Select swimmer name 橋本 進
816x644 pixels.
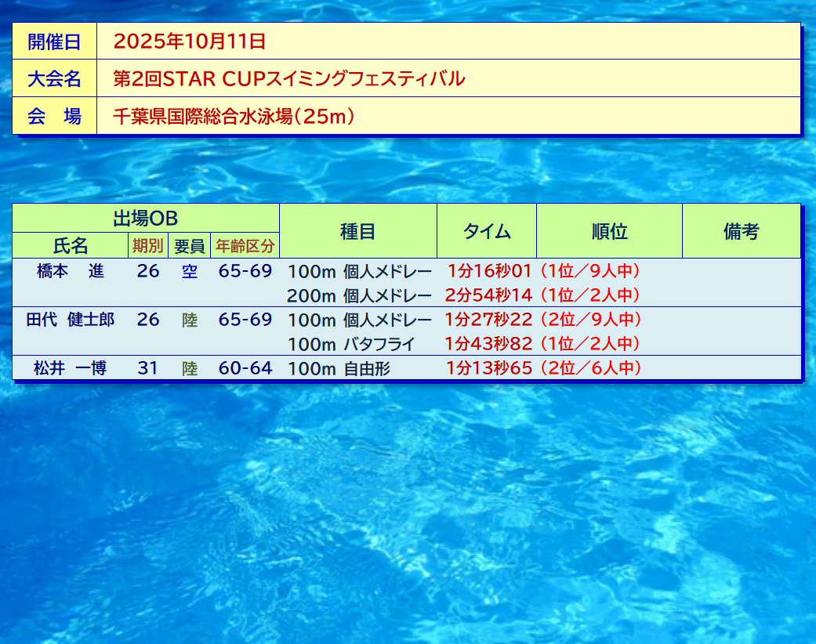click(70, 272)
